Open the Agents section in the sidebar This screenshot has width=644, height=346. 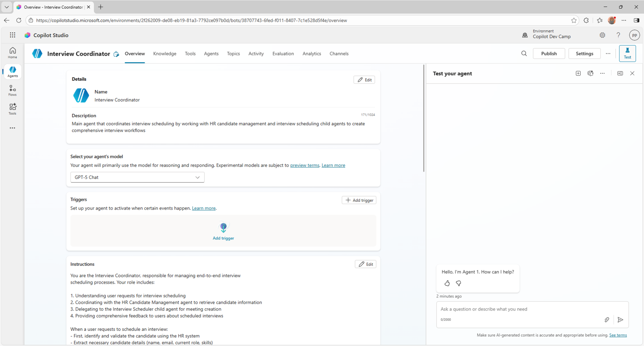pyautogui.click(x=12, y=71)
